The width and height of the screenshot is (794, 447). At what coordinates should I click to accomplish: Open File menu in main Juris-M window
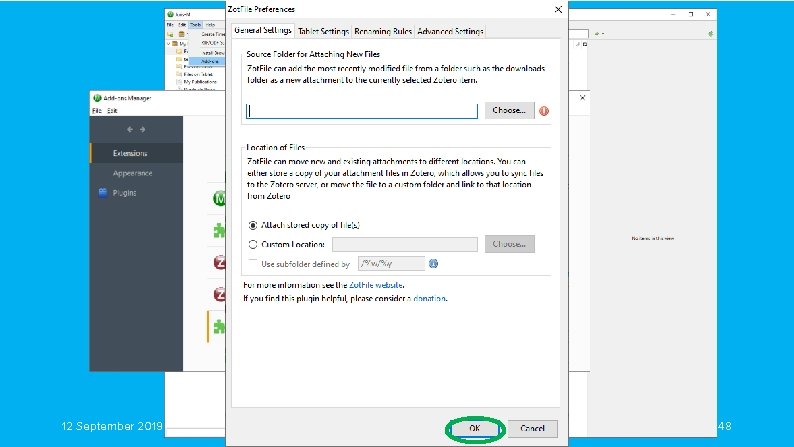pos(170,24)
